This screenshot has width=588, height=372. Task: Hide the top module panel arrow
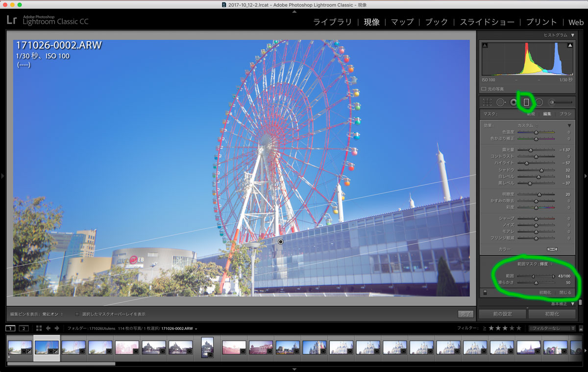[294, 11]
